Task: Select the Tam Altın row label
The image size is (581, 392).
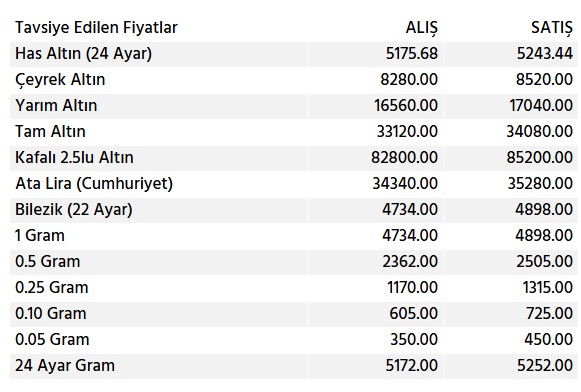Action: point(50,132)
